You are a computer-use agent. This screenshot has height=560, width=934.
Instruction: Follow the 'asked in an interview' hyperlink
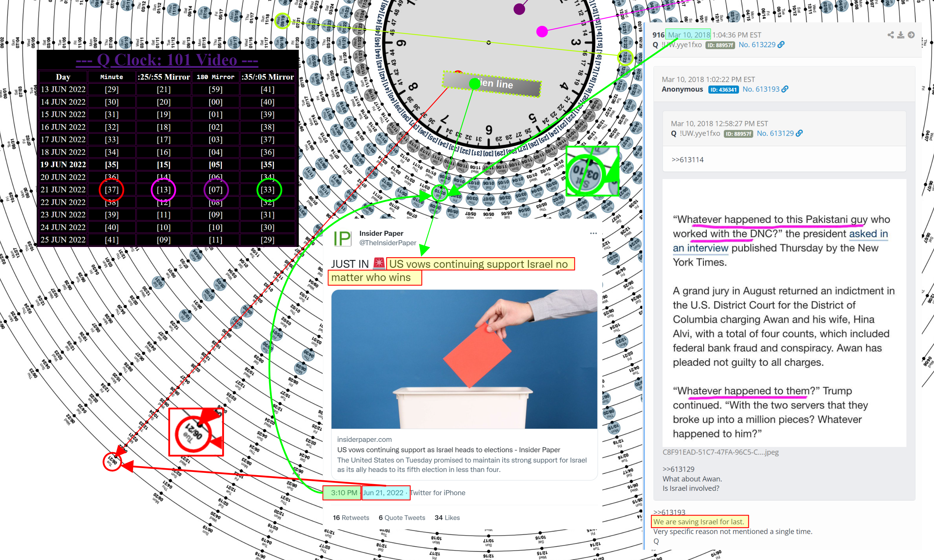[x=780, y=241]
